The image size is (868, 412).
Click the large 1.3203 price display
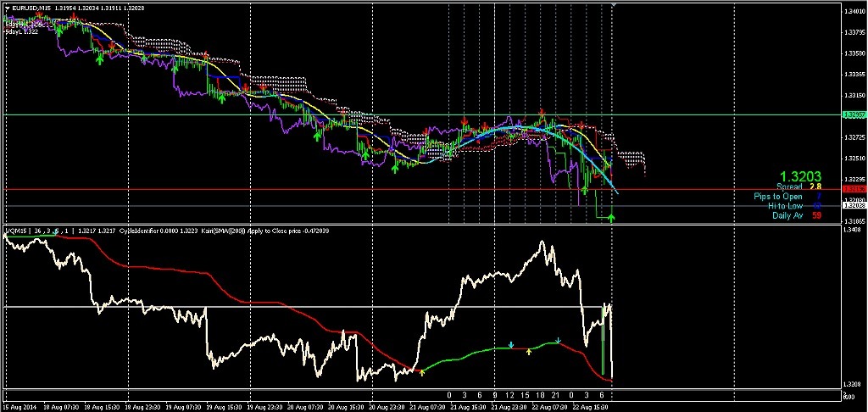[x=800, y=175]
